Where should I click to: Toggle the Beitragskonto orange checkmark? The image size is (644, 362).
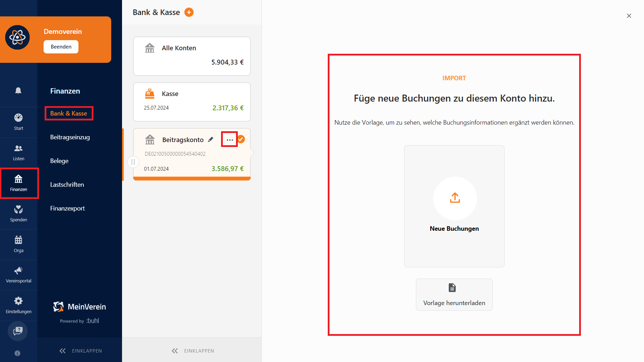[241, 139]
